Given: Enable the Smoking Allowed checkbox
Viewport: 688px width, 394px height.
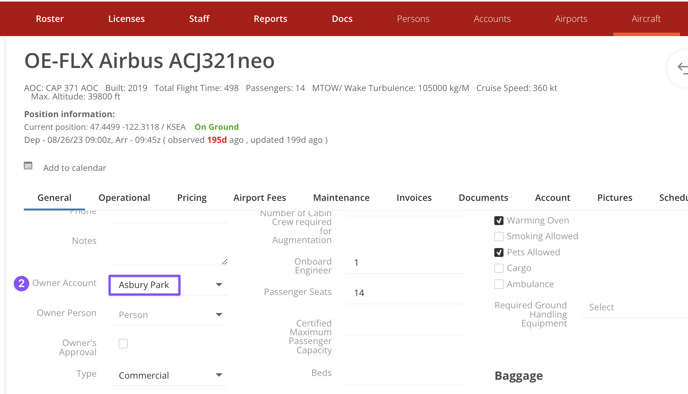Looking at the screenshot, I should 499,236.
